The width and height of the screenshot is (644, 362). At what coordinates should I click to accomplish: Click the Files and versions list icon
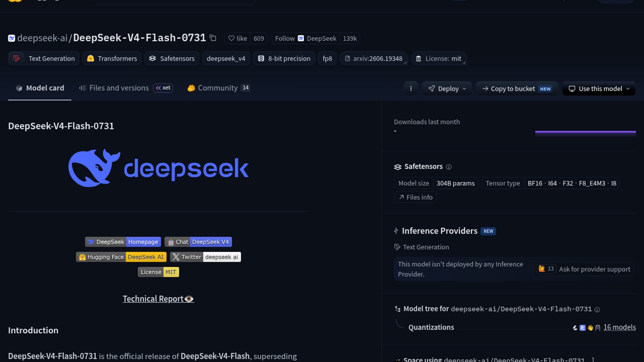click(x=82, y=88)
